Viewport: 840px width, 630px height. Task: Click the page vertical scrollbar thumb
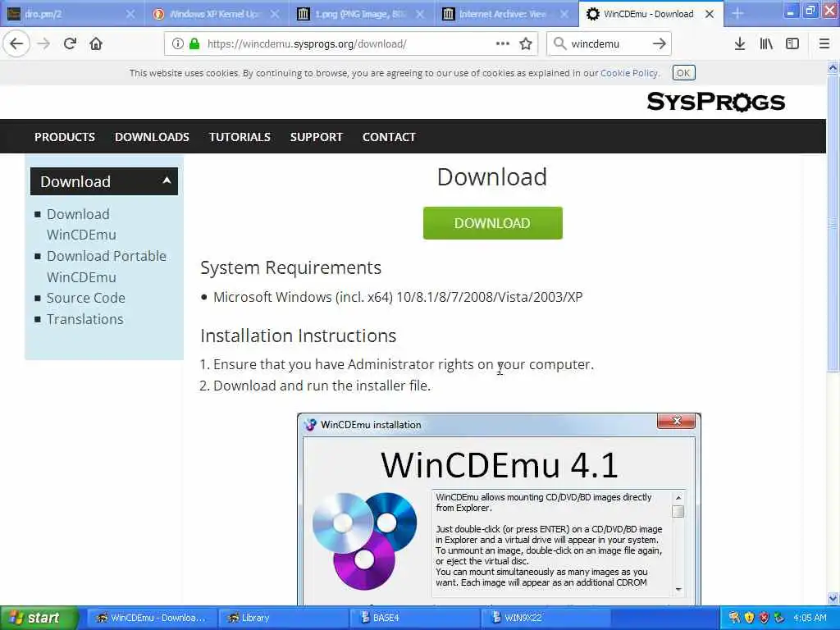click(833, 224)
